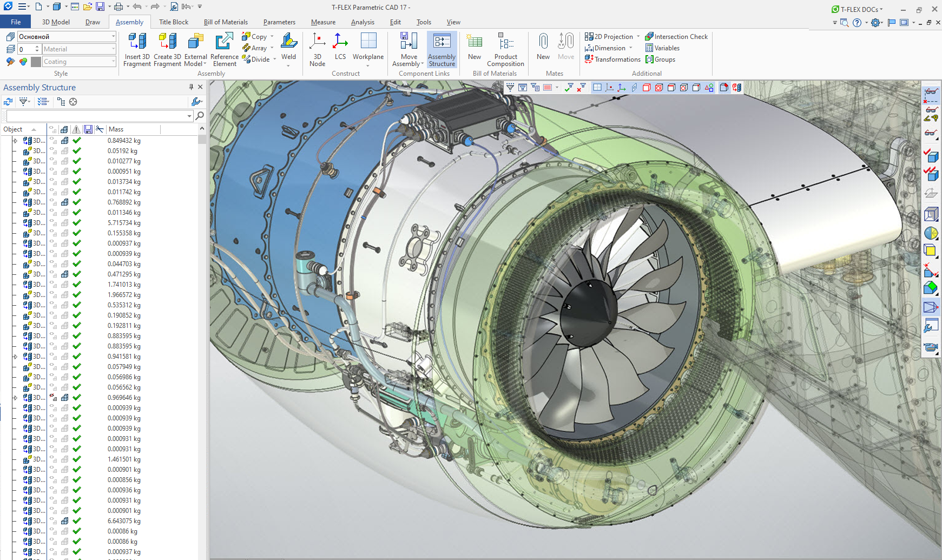
Task: Toggle the Assembly Structure window button
Action: tap(442, 49)
